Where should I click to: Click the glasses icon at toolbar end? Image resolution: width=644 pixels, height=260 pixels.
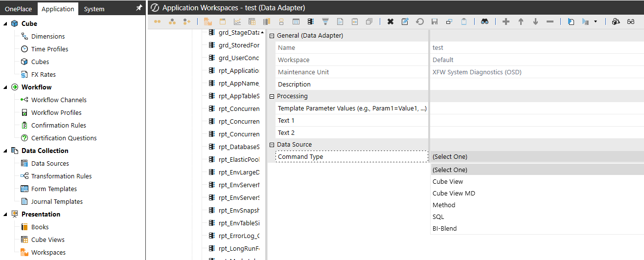tap(631, 22)
